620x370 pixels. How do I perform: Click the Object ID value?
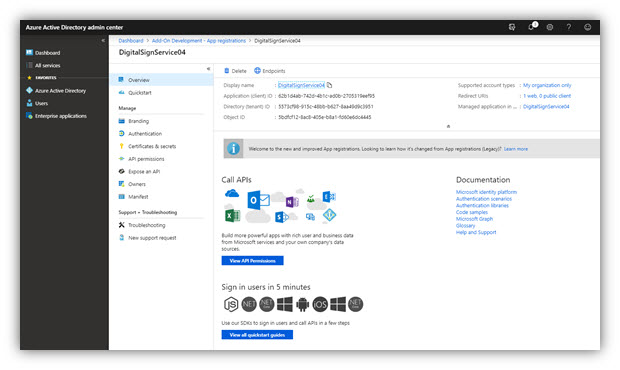tap(325, 117)
